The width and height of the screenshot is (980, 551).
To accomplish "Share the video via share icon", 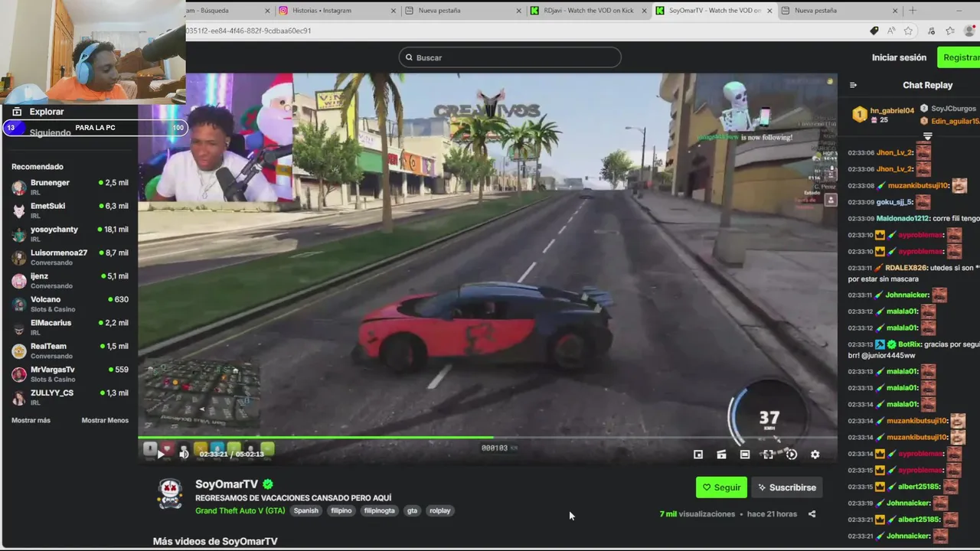I will [812, 514].
